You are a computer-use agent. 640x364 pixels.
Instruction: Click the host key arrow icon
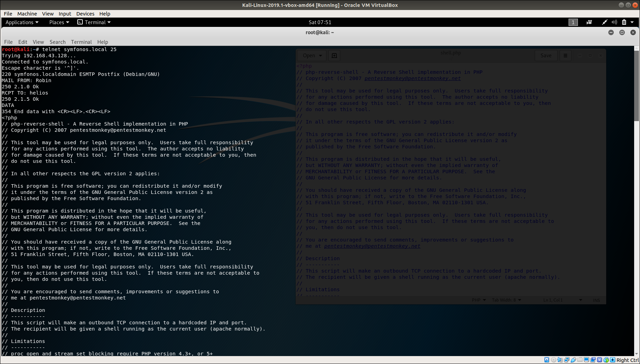pos(613,360)
